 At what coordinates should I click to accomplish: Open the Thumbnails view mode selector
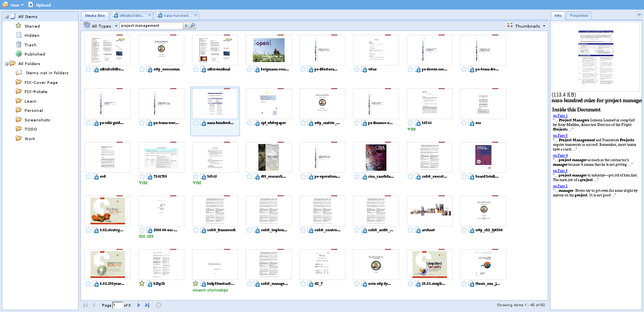click(527, 26)
